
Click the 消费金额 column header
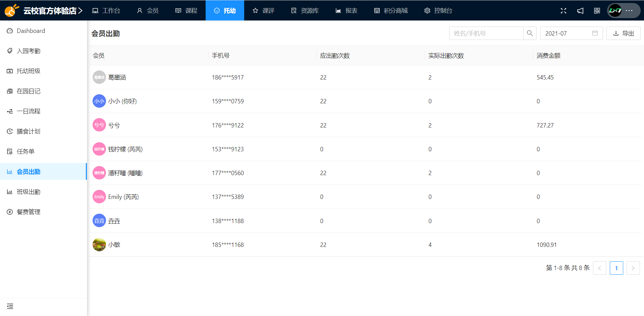coord(548,56)
